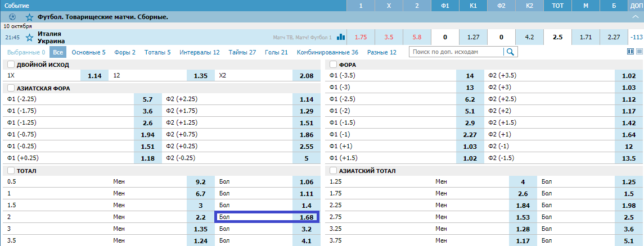Click the football sport icon in category header
The height and width of the screenshot is (246, 644).
click(12, 17)
